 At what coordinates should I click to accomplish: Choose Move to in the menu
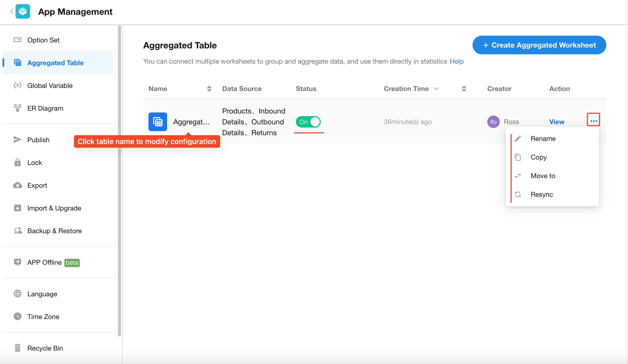point(543,176)
